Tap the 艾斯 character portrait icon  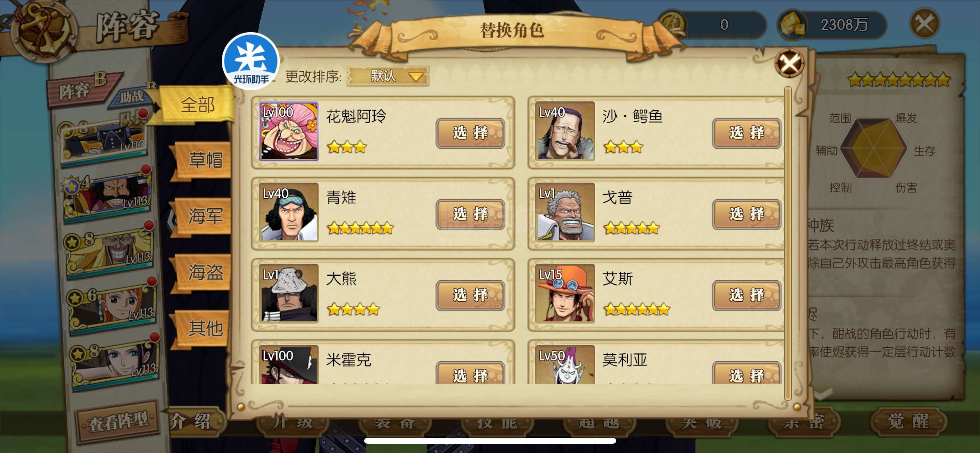pyautogui.click(x=565, y=293)
